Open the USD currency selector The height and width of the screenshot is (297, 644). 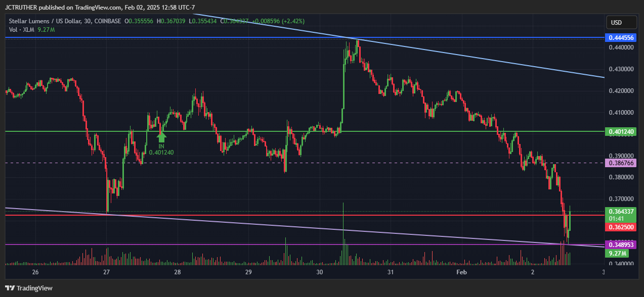(621, 23)
